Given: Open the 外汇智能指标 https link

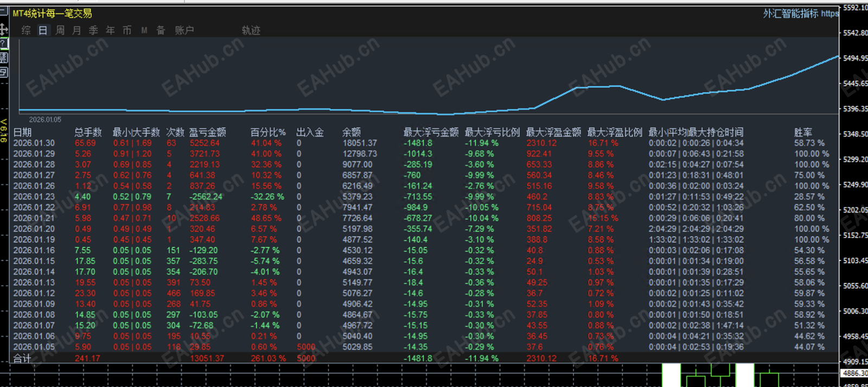Looking at the screenshot, I should (801, 14).
